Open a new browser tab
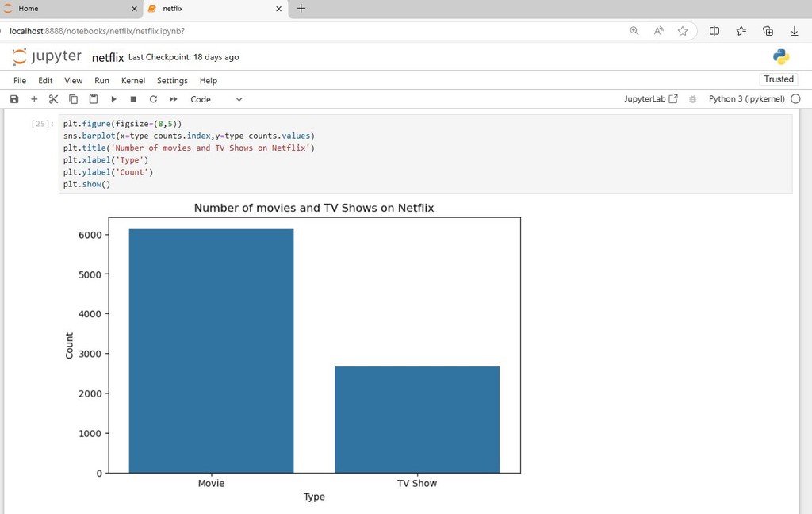 pyautogui.click(x=301, y=8)
